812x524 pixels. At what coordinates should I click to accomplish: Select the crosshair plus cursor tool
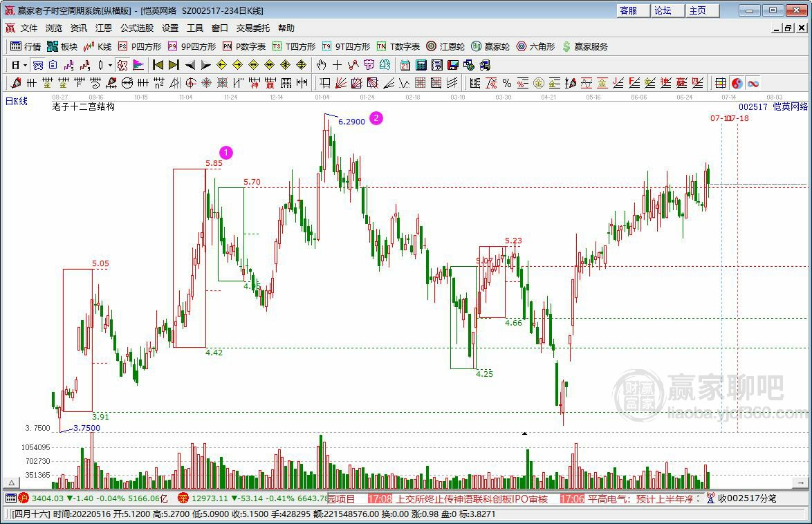click(337, 65)
